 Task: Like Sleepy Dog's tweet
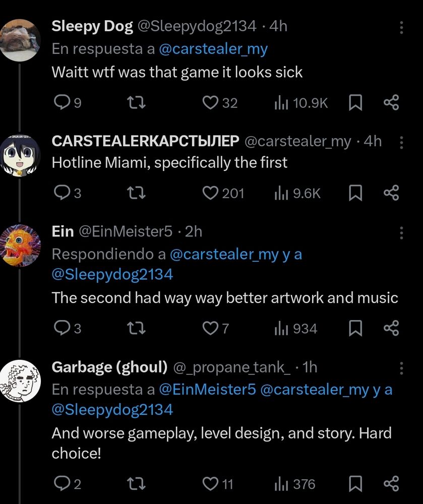220,103
